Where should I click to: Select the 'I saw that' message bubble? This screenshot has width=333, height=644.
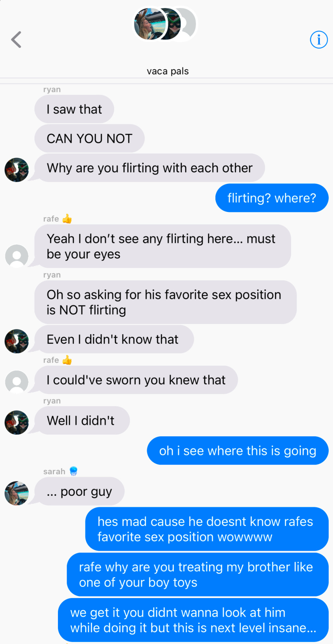tap(74, 109)
